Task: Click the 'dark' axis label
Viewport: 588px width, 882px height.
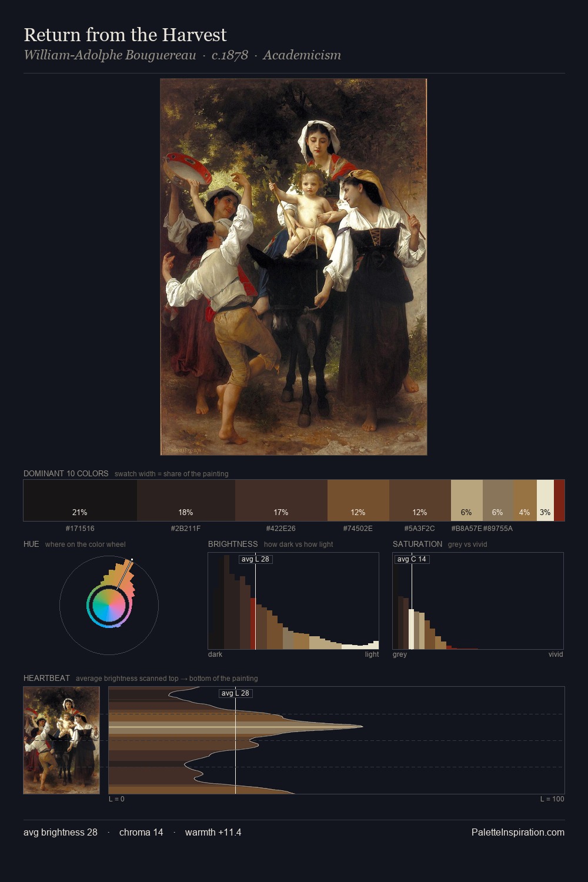Action: [215, 654]
